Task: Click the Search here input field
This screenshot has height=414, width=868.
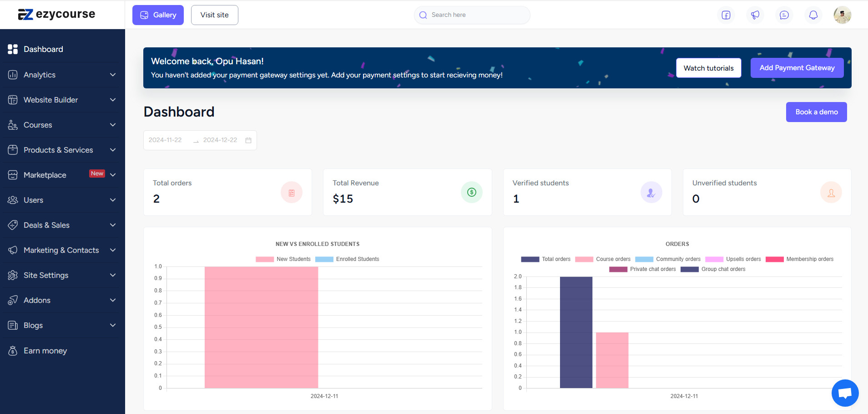Action: (x=472, y=15)
